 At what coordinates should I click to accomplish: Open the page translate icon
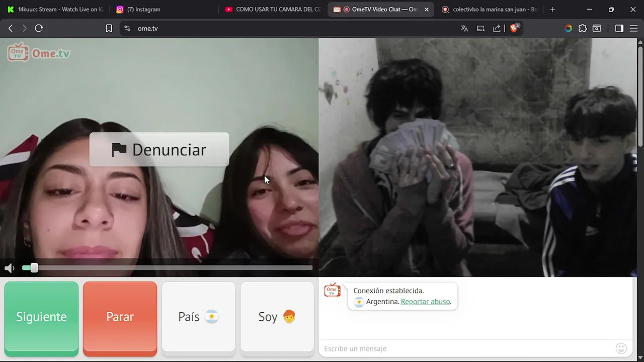pos(464,29)
